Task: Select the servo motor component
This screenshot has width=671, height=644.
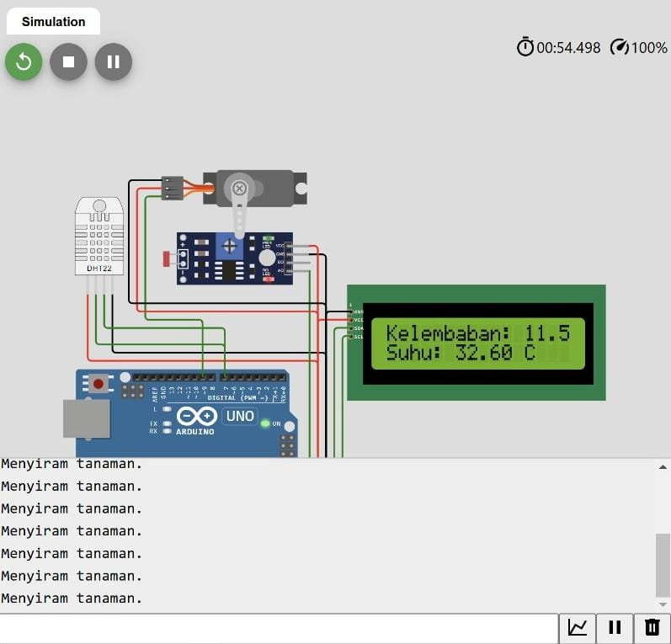Action: tap(255, 189)
